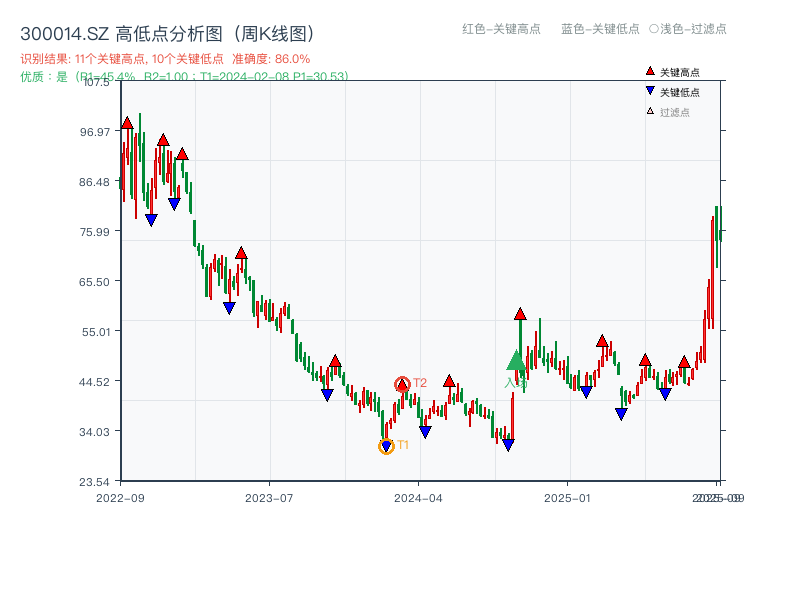
Task: Click the first red high-point triangle near 96.97
Action: (x=127, y=123)
